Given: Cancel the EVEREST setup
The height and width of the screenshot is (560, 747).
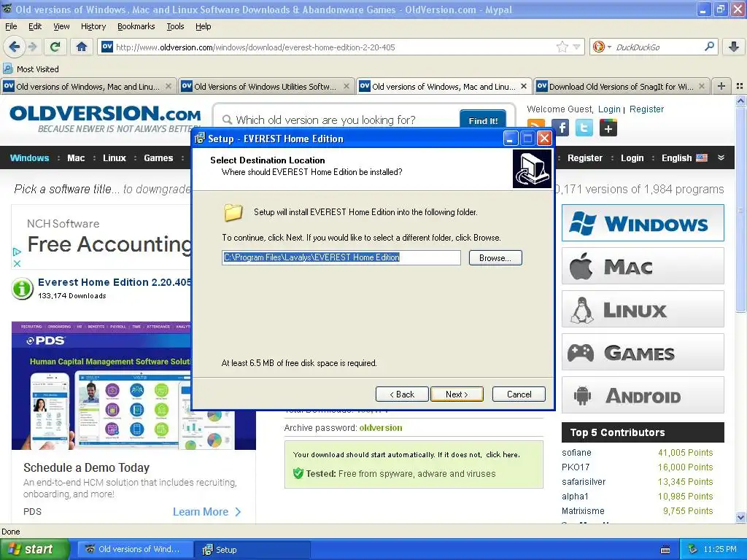Looking at the screenshot, I should 519,394.
